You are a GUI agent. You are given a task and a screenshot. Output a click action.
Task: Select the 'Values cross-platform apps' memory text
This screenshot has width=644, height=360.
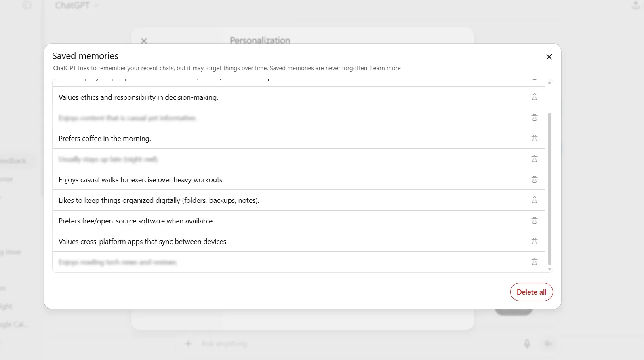[143, 242]
